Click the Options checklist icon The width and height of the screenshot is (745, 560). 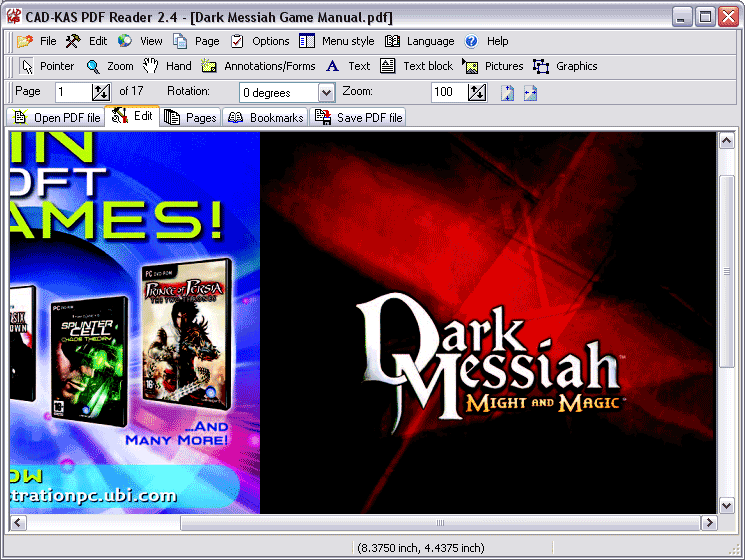coord(237,41)
